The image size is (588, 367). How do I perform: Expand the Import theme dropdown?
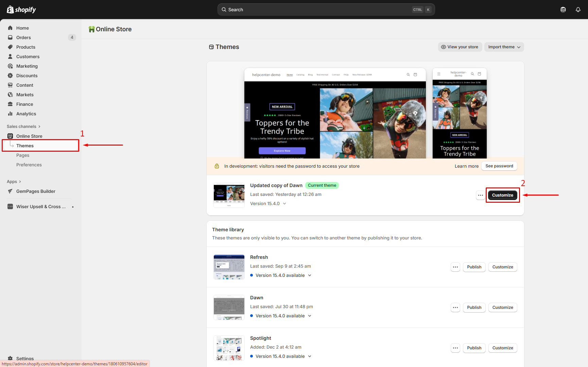504,47
